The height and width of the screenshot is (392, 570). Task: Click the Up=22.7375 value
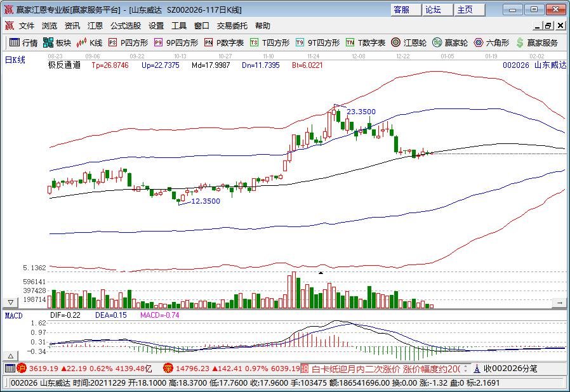[x=161, y=65]
